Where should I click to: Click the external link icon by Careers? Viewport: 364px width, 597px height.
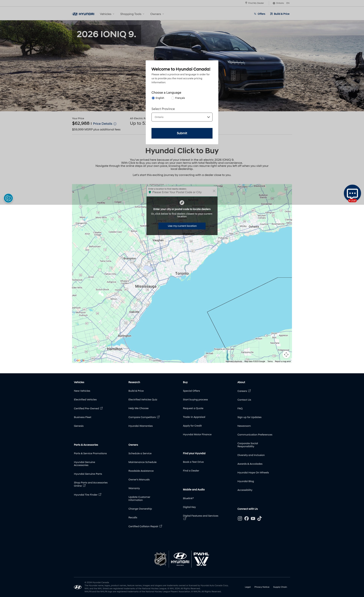pos(249,391)
